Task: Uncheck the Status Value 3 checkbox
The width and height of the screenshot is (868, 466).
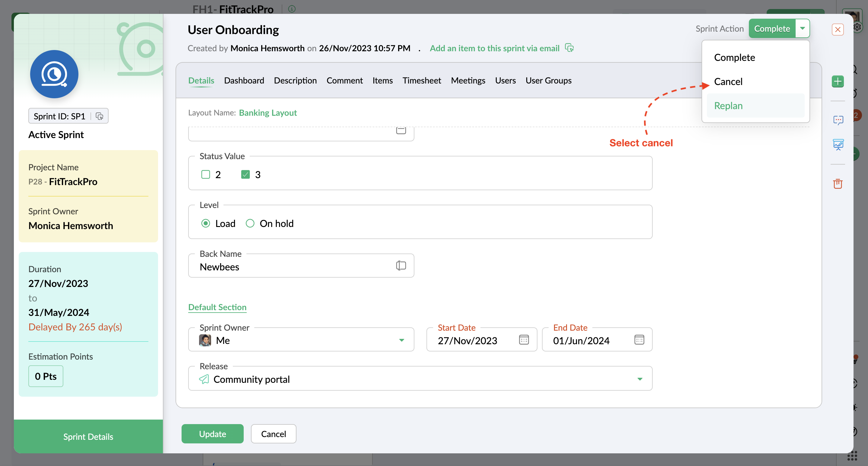Action: pyautogui.click(x=245, y=175)
